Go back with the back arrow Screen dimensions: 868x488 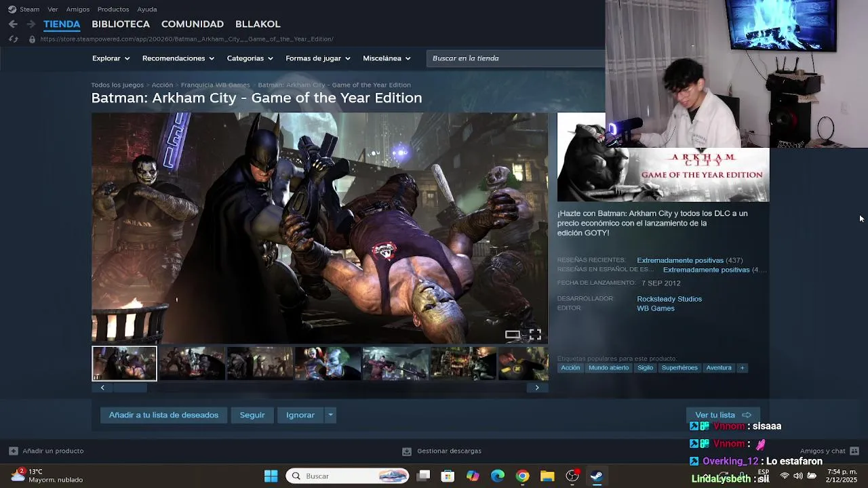coord(13,24)
